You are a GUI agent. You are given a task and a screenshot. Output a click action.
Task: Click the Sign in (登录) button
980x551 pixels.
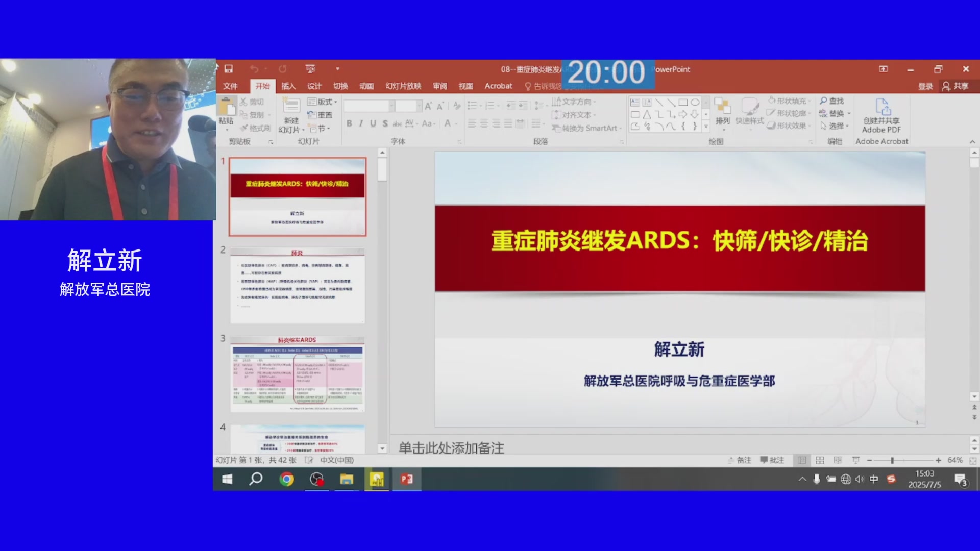925,86
